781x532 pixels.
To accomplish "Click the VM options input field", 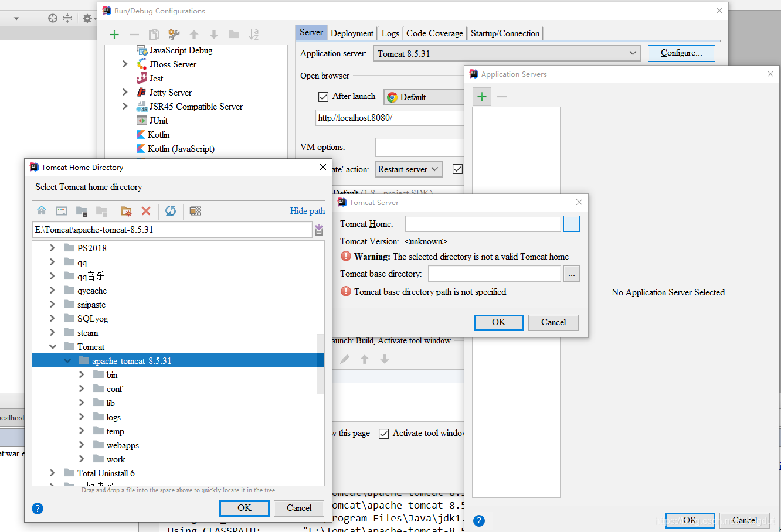I will click(419, 147).
